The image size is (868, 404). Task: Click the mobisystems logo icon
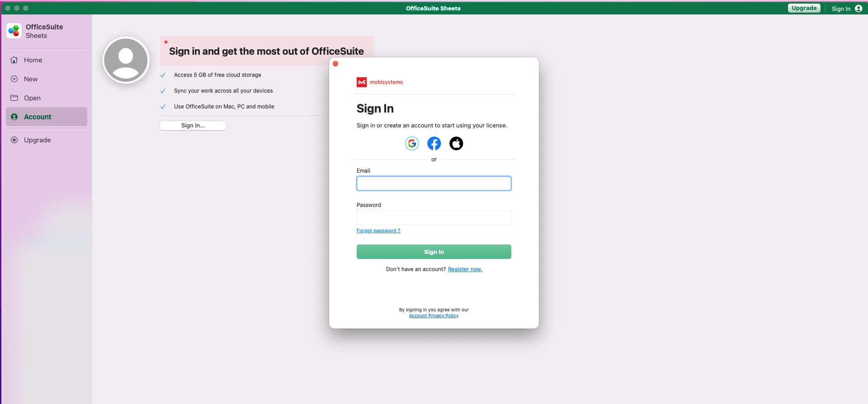click(362, 82)
